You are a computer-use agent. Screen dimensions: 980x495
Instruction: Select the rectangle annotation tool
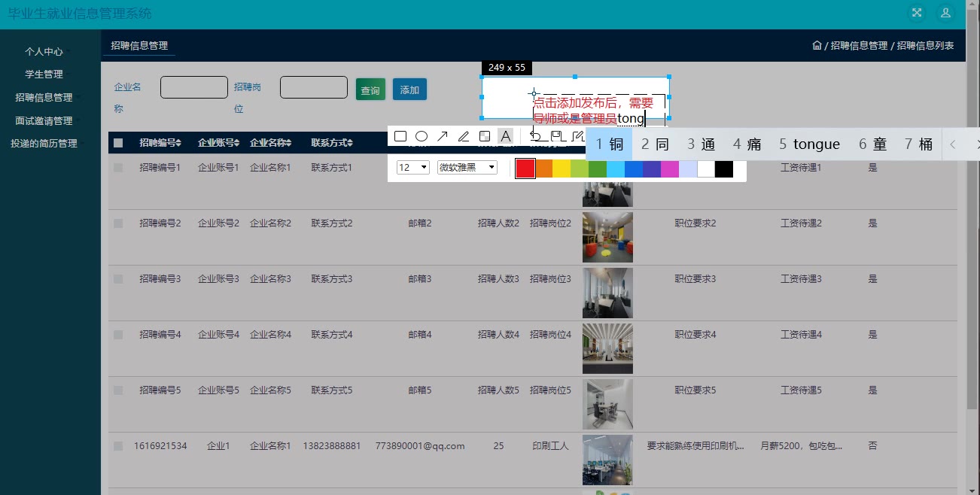(x=400, y=136)
